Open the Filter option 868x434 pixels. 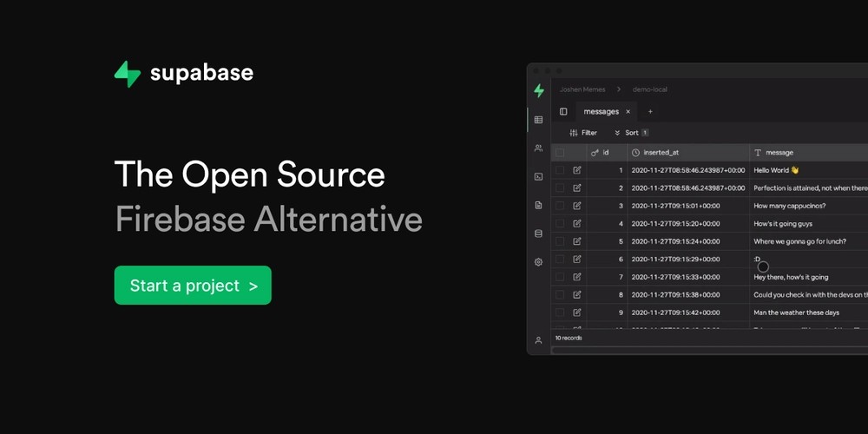pos(583,133)
